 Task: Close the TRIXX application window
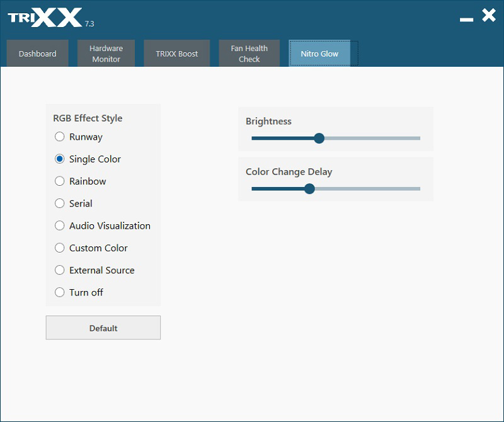click(489, 15)
